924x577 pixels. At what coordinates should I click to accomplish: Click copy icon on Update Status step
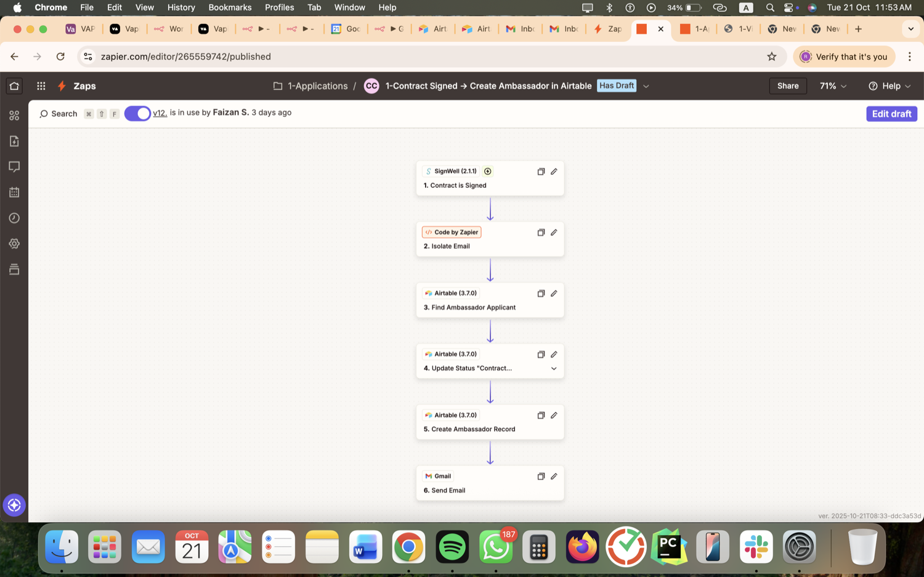coord(541,354)
